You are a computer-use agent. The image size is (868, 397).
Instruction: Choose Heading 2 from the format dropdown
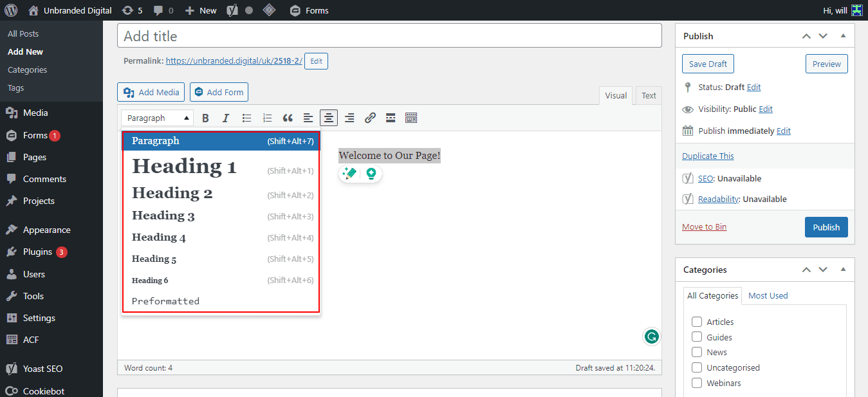tap(172, 193)
